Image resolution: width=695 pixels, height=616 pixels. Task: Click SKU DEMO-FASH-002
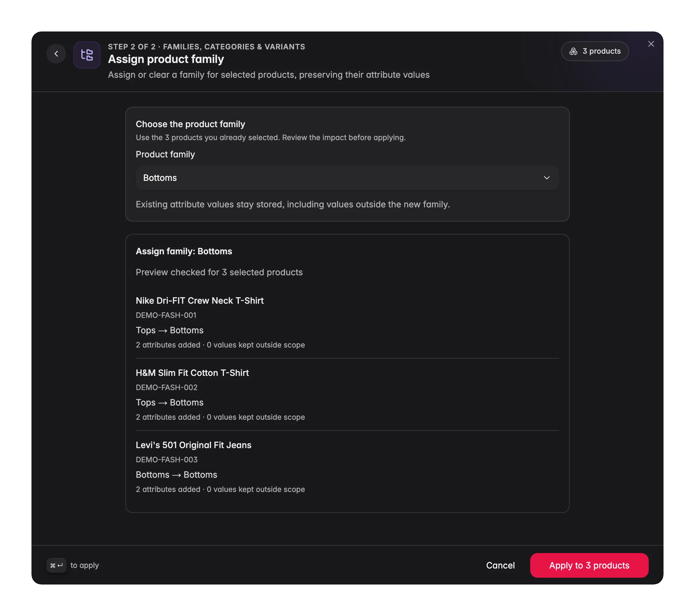click(x=167, y=387)
